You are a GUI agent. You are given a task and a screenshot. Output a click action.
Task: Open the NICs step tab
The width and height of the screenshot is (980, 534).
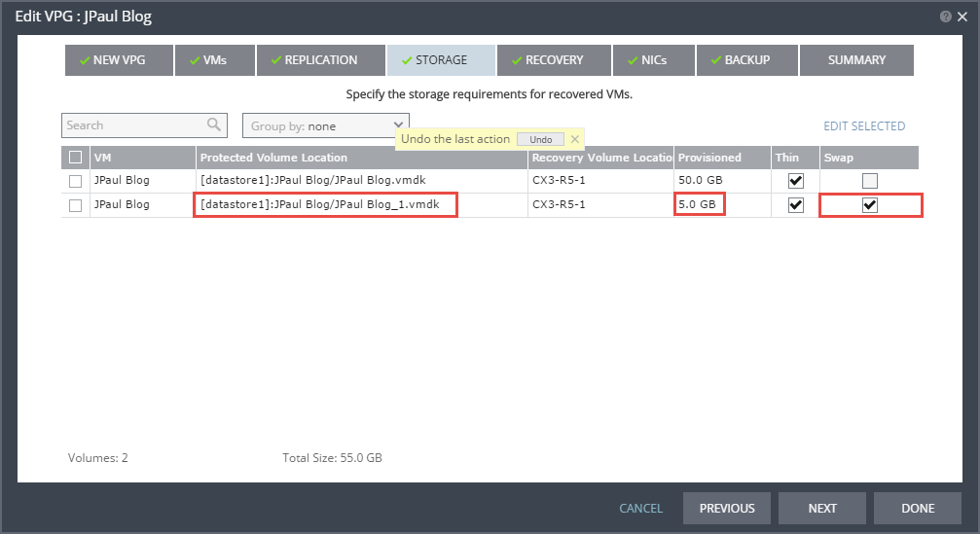coord(653,60)
